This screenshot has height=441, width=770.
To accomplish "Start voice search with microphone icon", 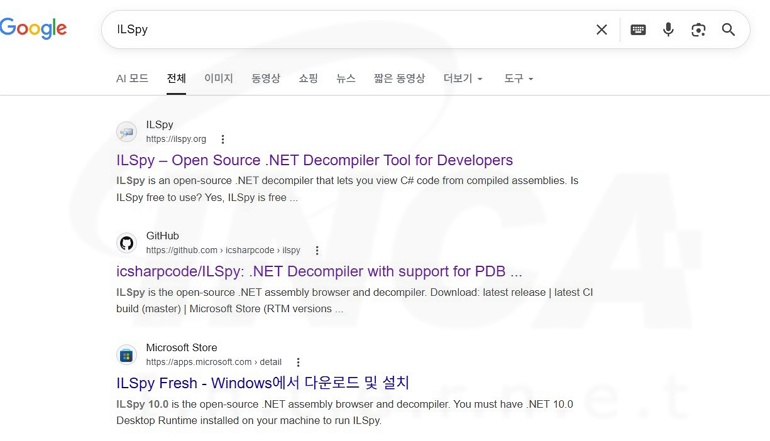I will tap(668, 29).
